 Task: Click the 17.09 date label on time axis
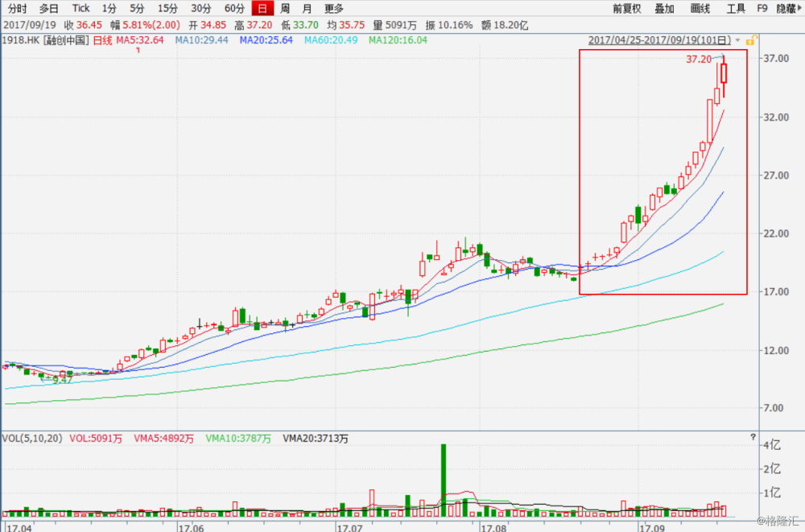[652, 527]
